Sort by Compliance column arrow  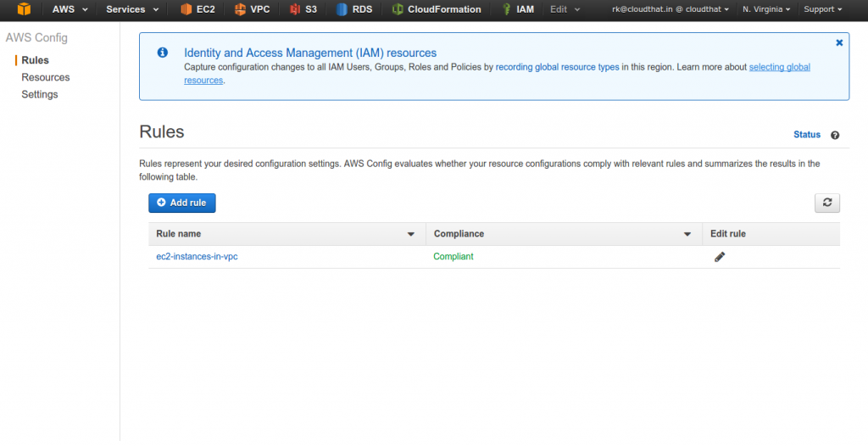687,234
